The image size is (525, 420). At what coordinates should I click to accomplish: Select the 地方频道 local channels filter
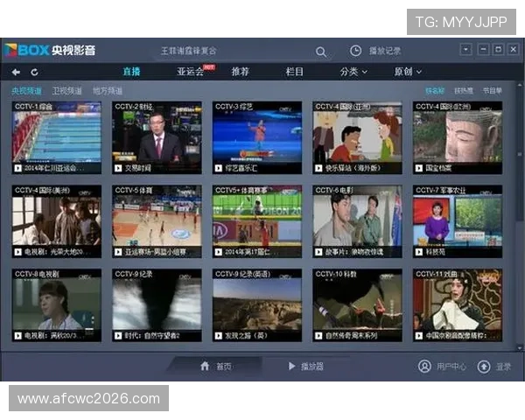(x=108, y=91)
